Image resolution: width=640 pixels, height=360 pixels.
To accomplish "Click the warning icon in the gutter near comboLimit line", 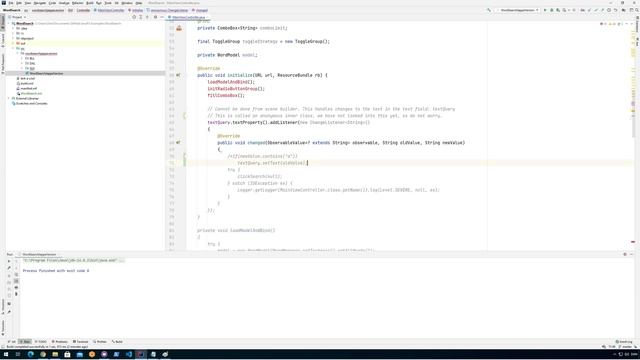I will pyautogui.click(x=179, y=28).
